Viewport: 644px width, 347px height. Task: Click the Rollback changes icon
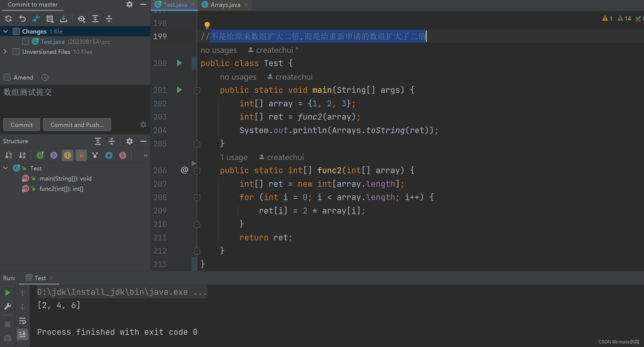tap(22, 19)
